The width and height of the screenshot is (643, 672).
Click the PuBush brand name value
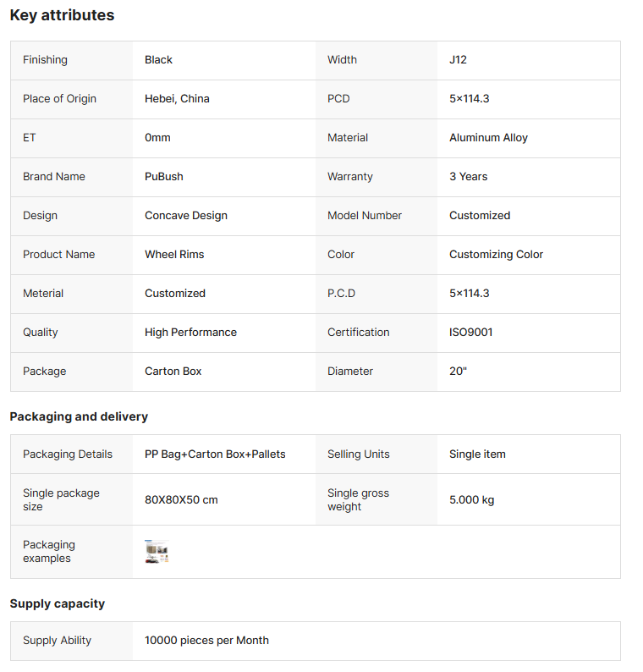pyautogui.click(x=164, y=176)
